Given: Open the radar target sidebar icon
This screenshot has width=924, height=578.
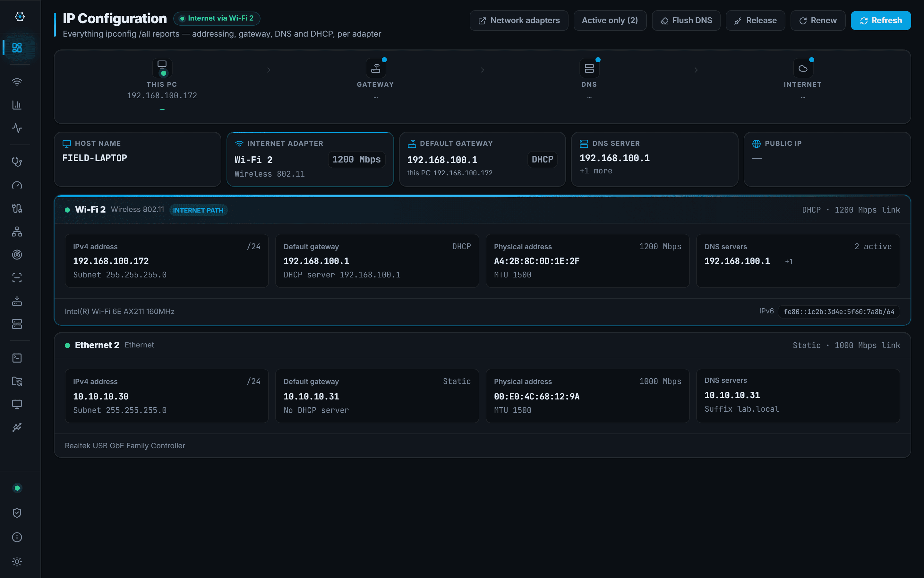Looking at the screenshot, I should pos(17,255).
